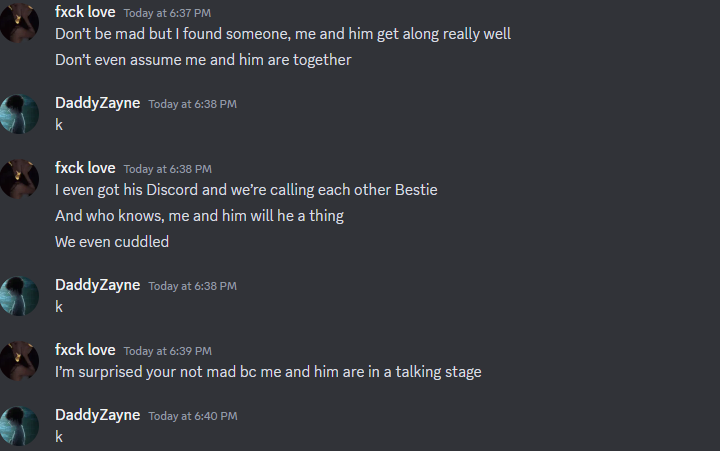Select fxck love's avatar on the 6:39 PM message
Screen dimensions: 720x451
pyautogui.click(x=19, y=360)
